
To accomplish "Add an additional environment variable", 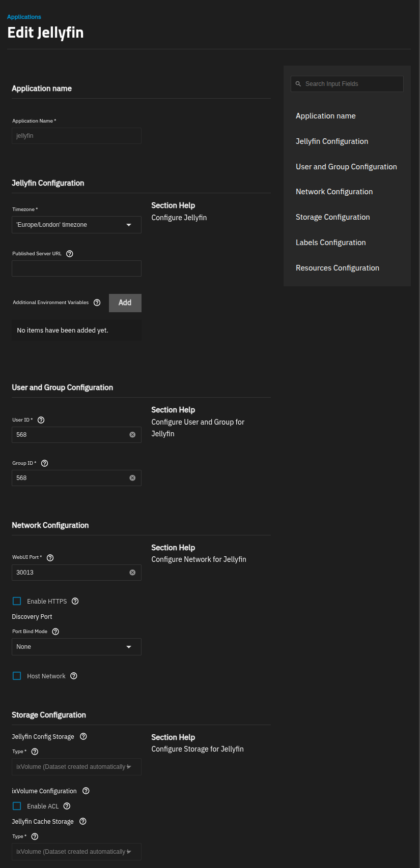I will [125, 303].
